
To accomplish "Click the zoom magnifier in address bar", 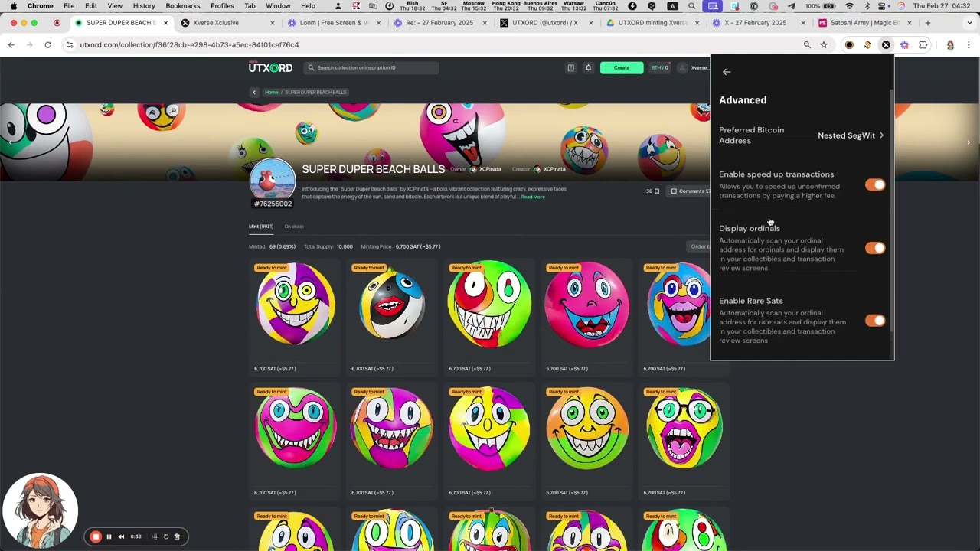I will 807,45.
